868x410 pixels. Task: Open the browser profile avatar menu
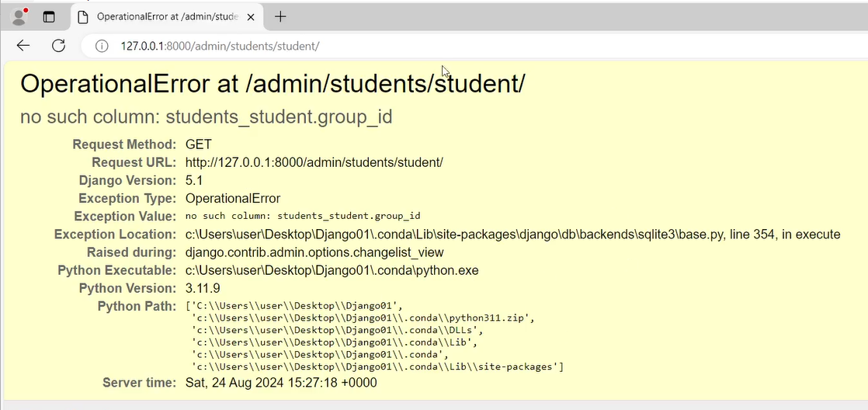point(19,16)
